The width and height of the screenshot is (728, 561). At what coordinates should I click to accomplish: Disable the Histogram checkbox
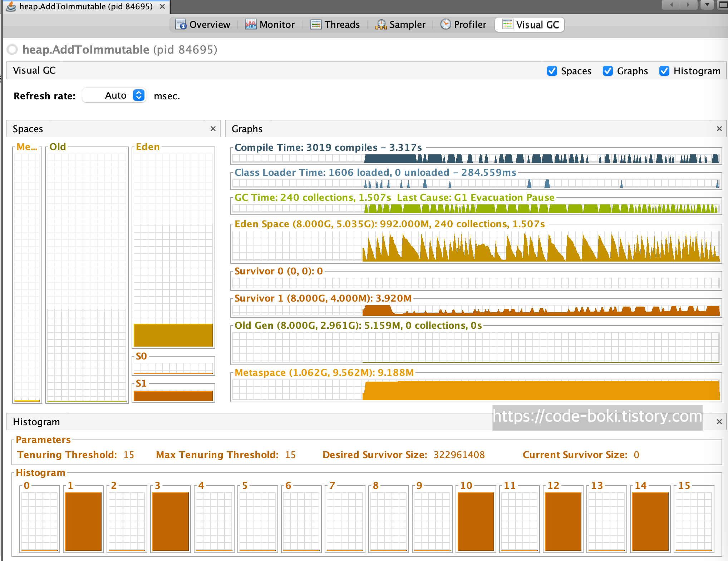click(664, 71)
